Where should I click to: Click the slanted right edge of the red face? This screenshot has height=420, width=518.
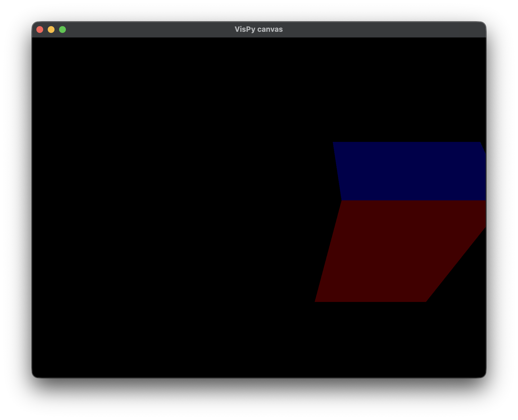[456, 264]
